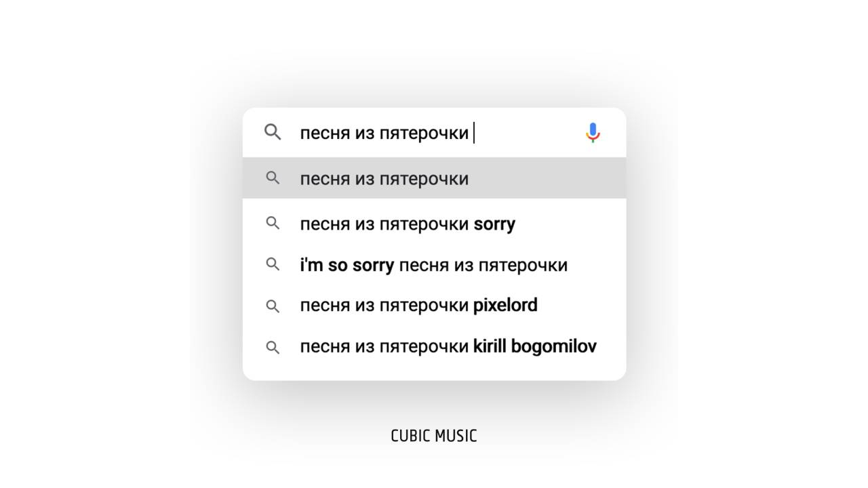
Task: Choose the suggestion 'песня из пятерочки sorry'
Action: tap(407, 224)
